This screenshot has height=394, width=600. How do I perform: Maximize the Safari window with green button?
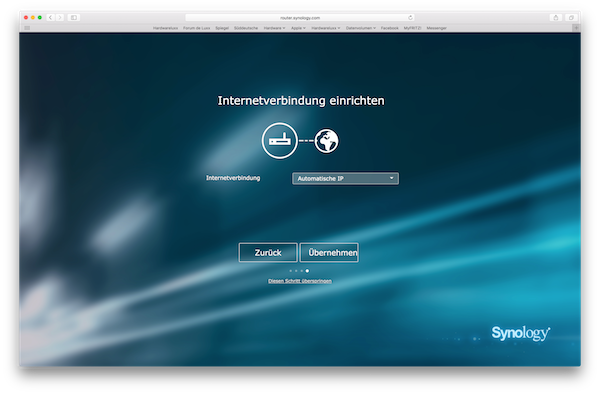(40, 18)
